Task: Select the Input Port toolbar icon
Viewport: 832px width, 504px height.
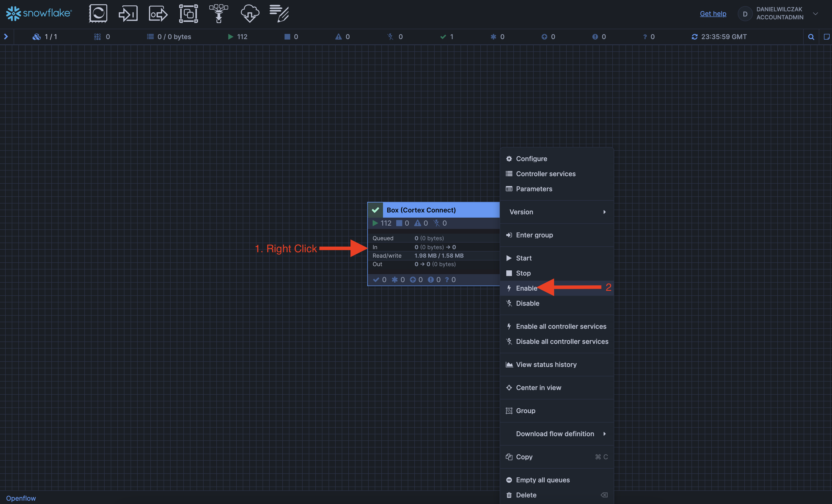Action: coord(128,14)
